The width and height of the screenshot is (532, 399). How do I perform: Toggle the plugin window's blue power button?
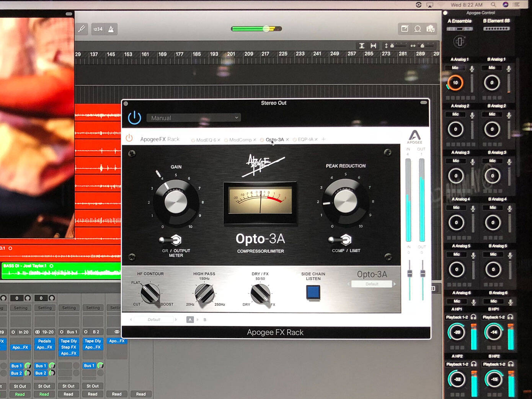coord(134,118)
